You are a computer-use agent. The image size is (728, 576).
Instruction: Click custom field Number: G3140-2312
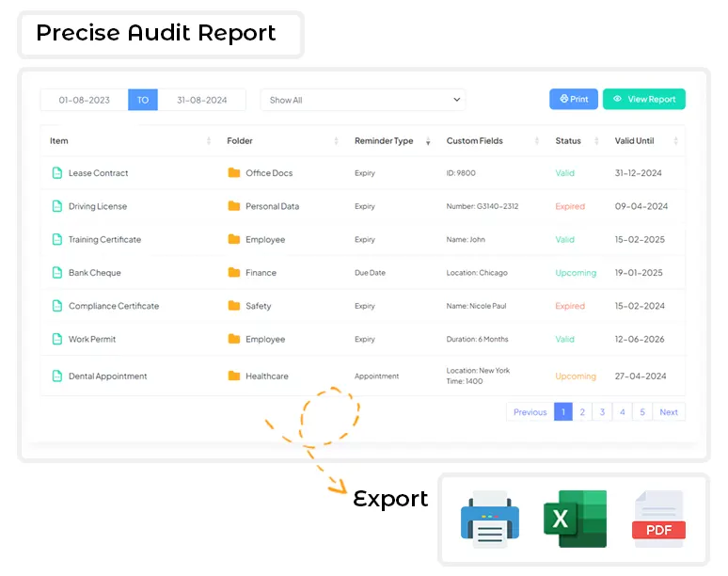[x=483, y=206]
